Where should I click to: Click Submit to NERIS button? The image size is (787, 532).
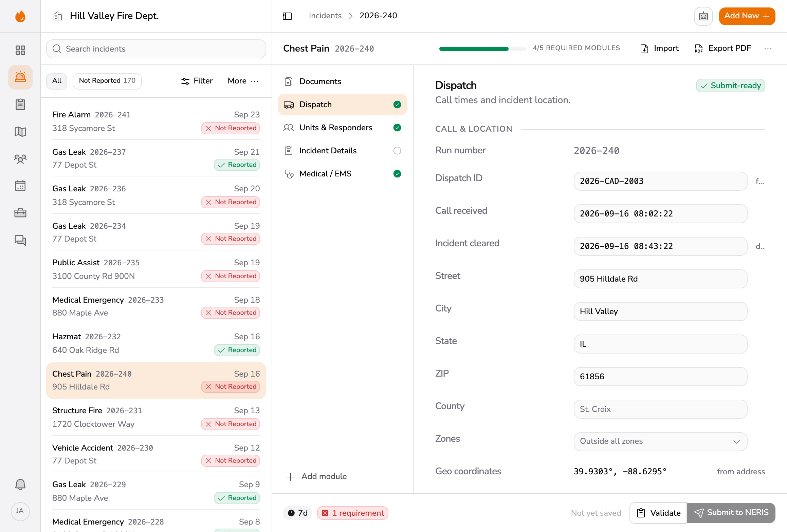point(731,513)
